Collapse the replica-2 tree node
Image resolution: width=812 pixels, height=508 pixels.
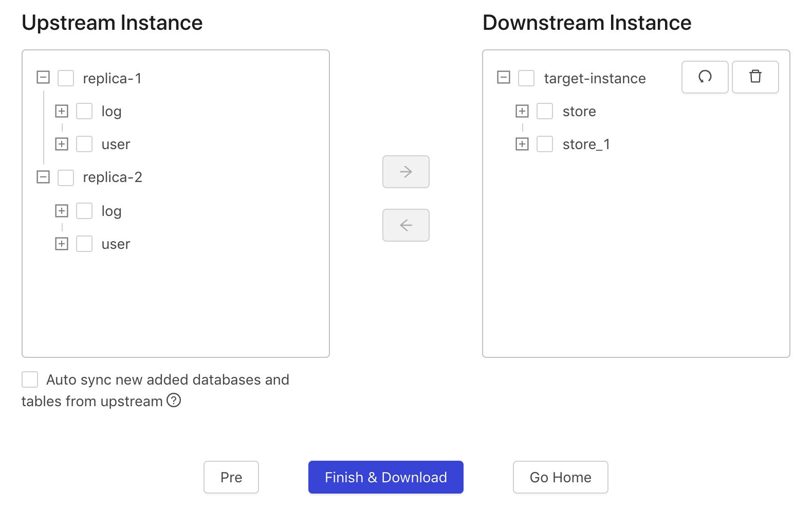coord(43,177)
